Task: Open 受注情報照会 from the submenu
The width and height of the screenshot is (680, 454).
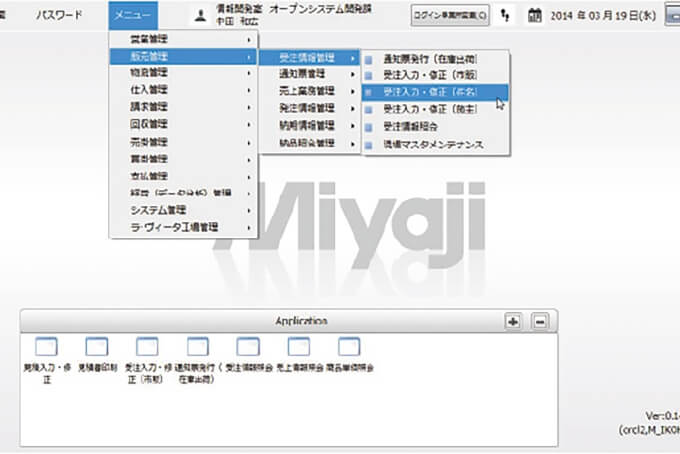Action: (435, 127)
